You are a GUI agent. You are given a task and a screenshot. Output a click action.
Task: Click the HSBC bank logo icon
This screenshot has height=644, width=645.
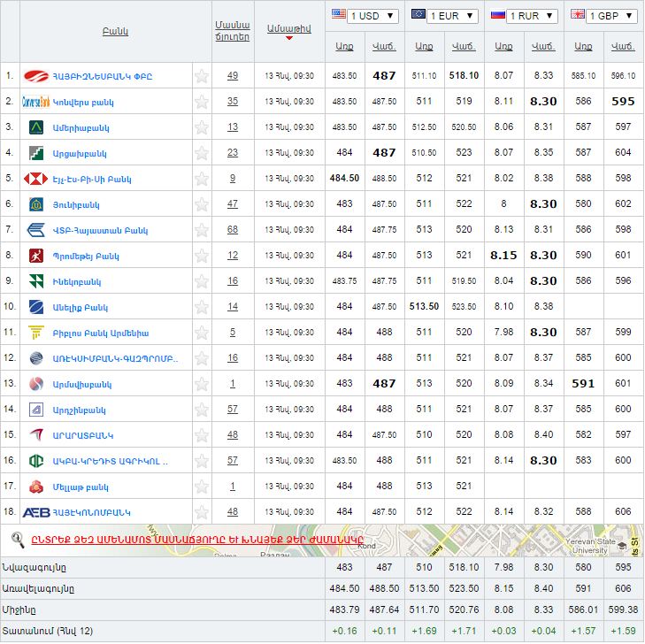37,179
